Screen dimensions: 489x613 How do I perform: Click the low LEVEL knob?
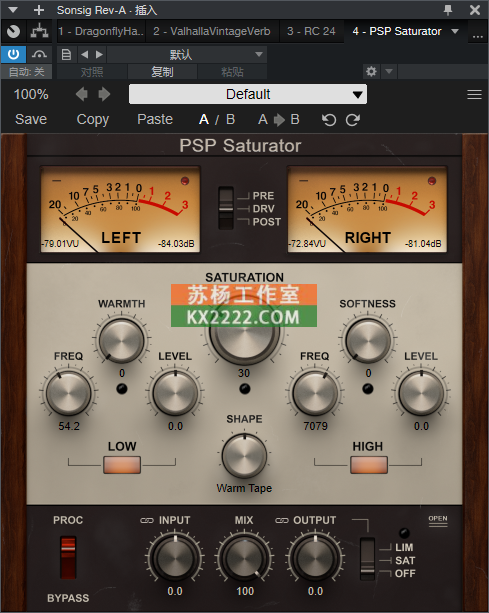point(175,393)
